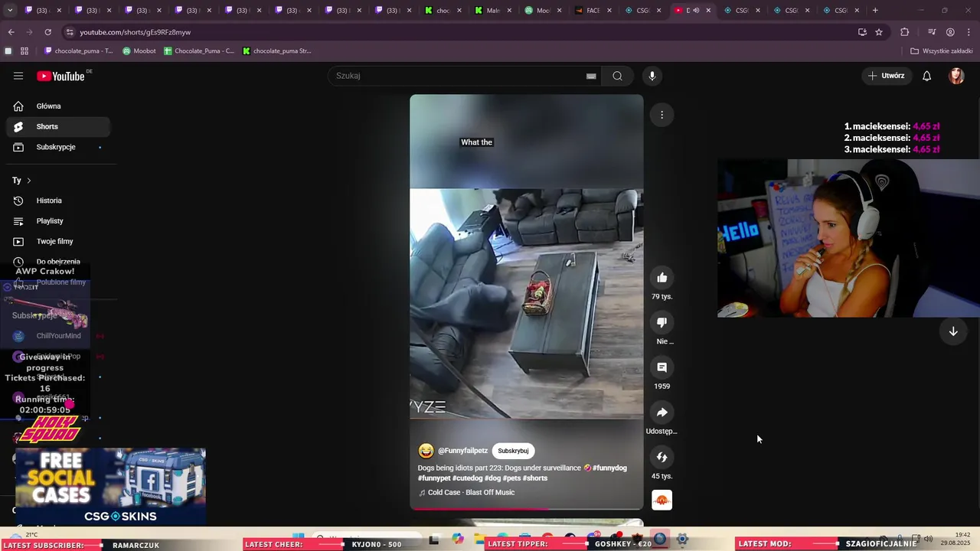View site information icon in address bar
The image size is (980, 551).
(x=70, y=32)
